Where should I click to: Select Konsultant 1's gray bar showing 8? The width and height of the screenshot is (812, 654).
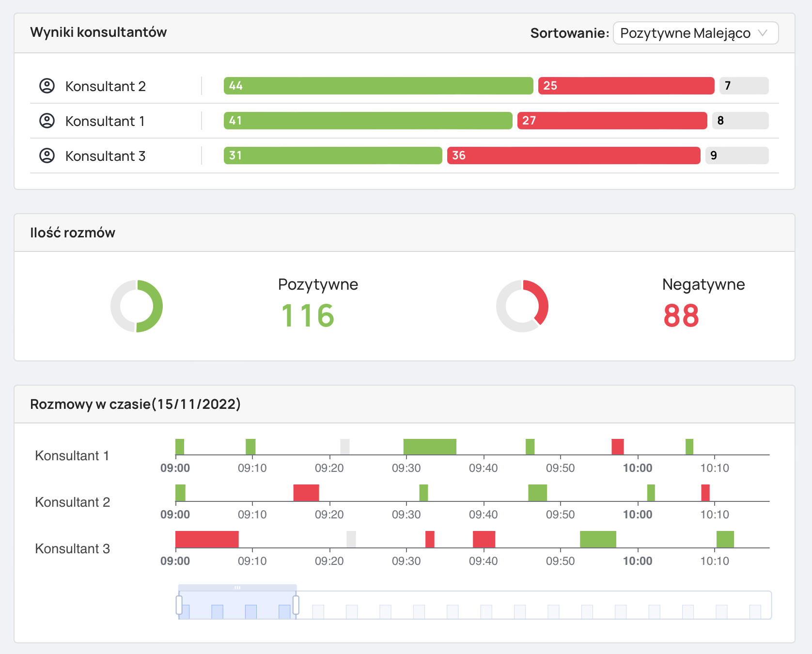click(x=740, y=121)
